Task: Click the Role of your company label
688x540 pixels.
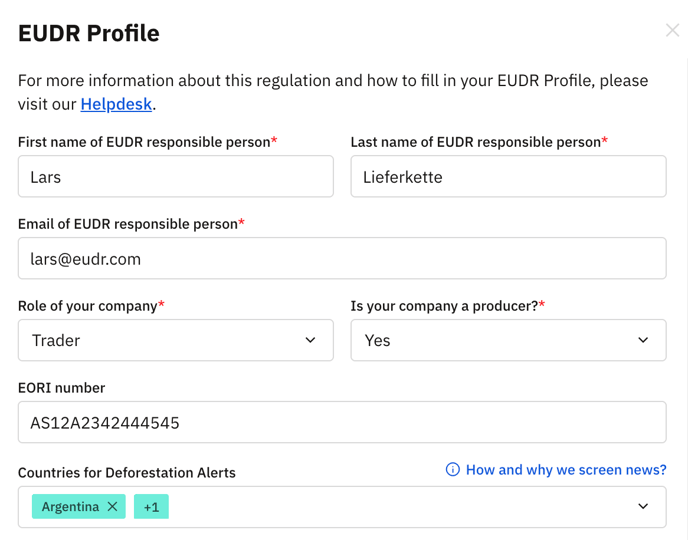Action: (x=90, y=306)
